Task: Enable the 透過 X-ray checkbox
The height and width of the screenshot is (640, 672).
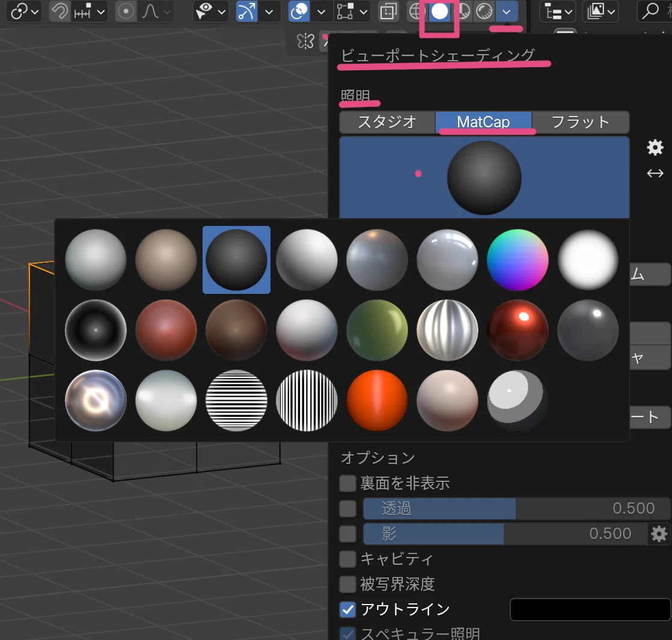Action: [347, 508]
